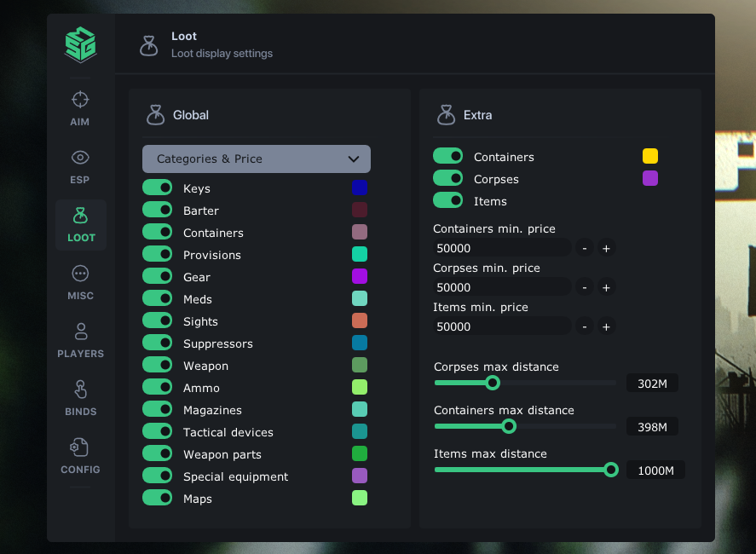The width and height of the screenshot is (756, 554).
Task: Increase Containers min. price with plus
Action: click(606, 248)
